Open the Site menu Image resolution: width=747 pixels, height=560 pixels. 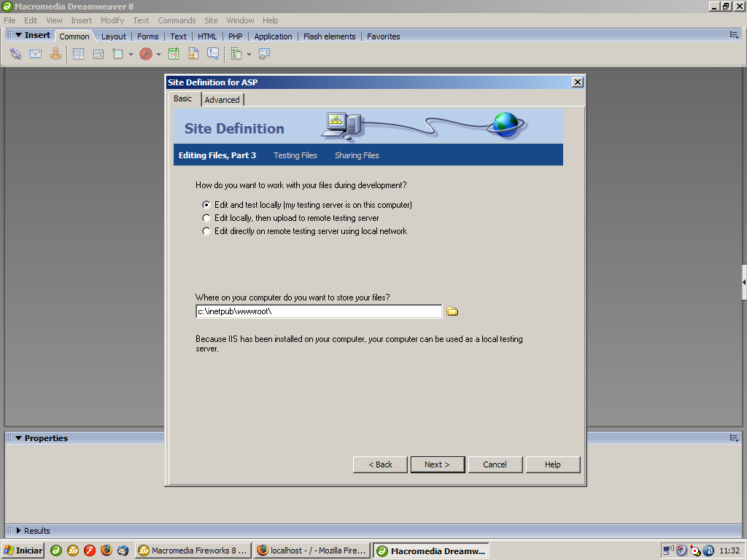pyautogui.click(x=211, y=20)
